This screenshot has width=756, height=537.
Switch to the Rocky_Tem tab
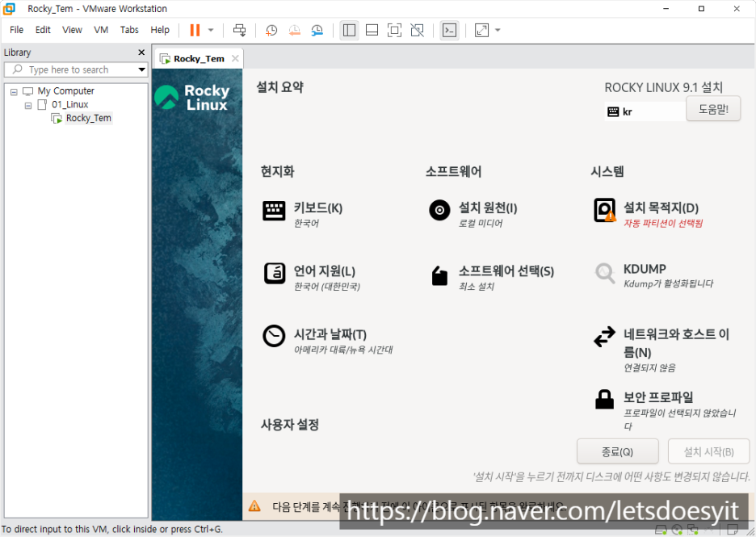pos(199,59)
